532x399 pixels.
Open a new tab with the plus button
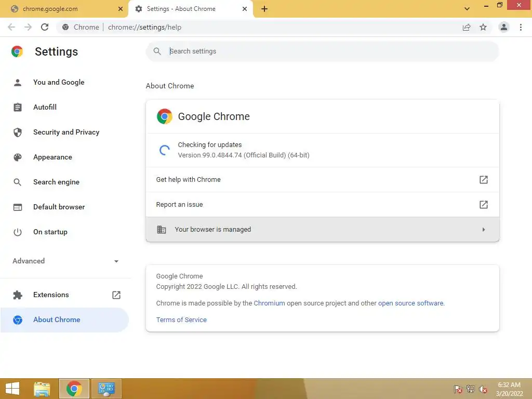(x=264, y=9)
